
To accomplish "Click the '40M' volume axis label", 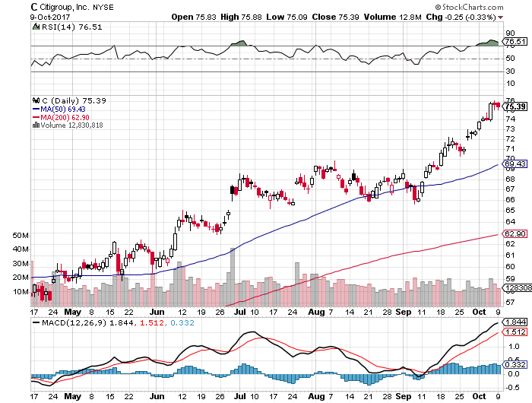I will 21,249.
